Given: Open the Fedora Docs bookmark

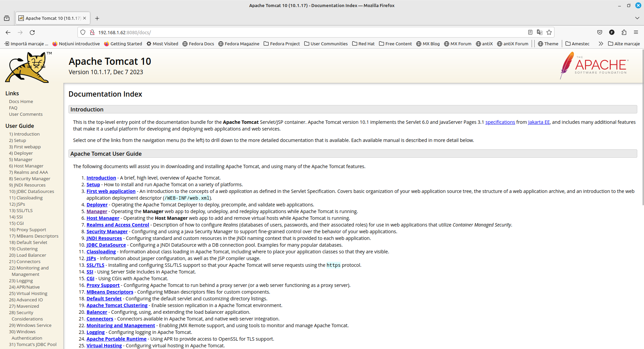Looking at the screenshot, I should point(198,44).
